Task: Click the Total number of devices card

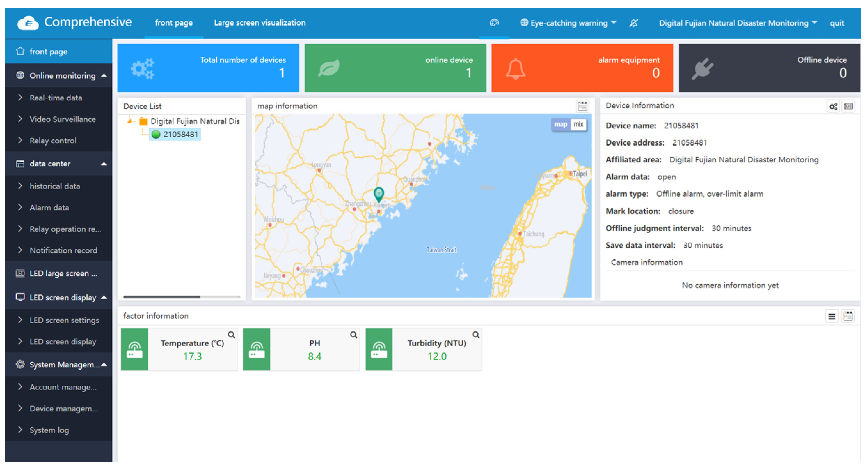Action: click(x=208, y=68)
